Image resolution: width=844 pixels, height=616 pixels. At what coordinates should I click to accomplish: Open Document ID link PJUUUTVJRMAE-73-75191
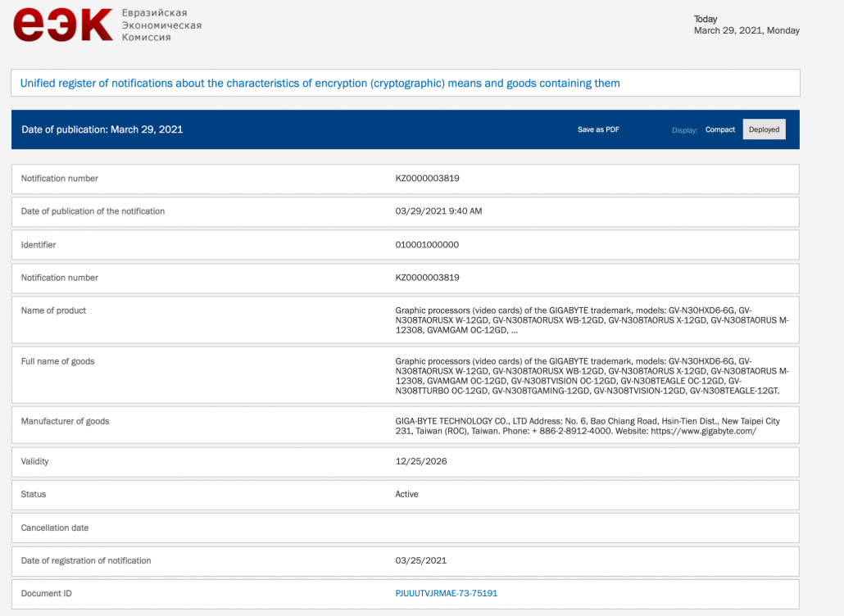(x=446, y=593)
